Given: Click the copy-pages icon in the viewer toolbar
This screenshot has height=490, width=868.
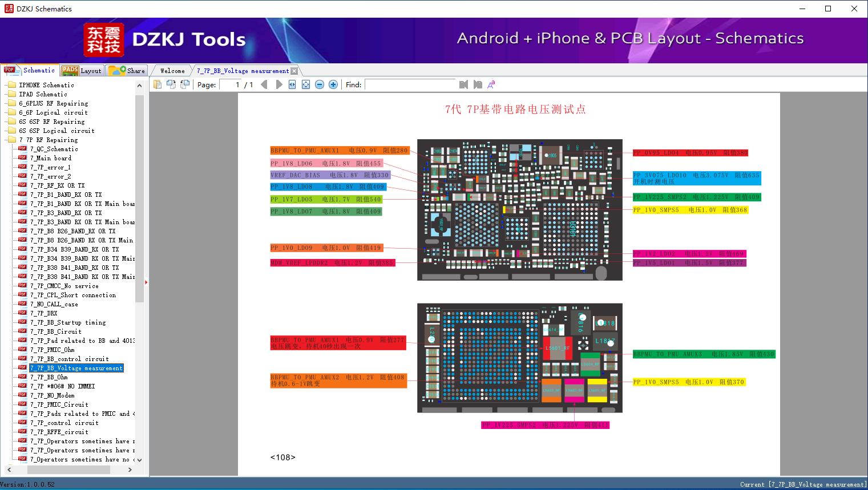Looking at the screenshot, I should pos(158,84).
